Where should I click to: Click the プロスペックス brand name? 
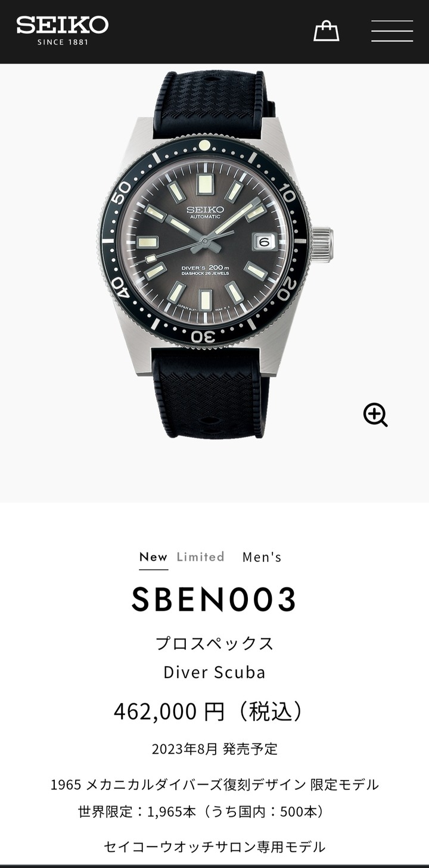(x=214, y=644)
